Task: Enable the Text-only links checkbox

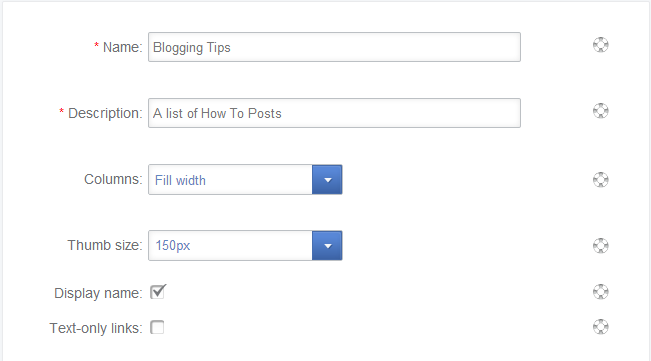Action: click(x=157, y=327)
